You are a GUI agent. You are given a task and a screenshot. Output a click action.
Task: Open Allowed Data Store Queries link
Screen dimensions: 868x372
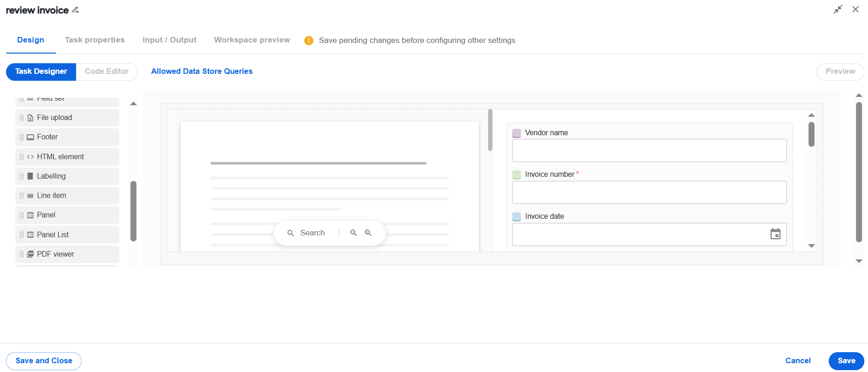tap(202, 71)
